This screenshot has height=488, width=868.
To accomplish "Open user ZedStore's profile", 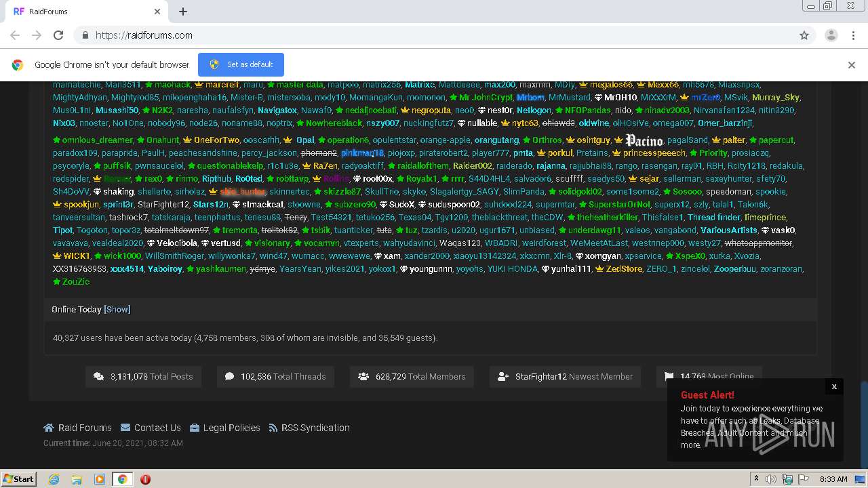I will pyautogui.click(x=624, y=269).
